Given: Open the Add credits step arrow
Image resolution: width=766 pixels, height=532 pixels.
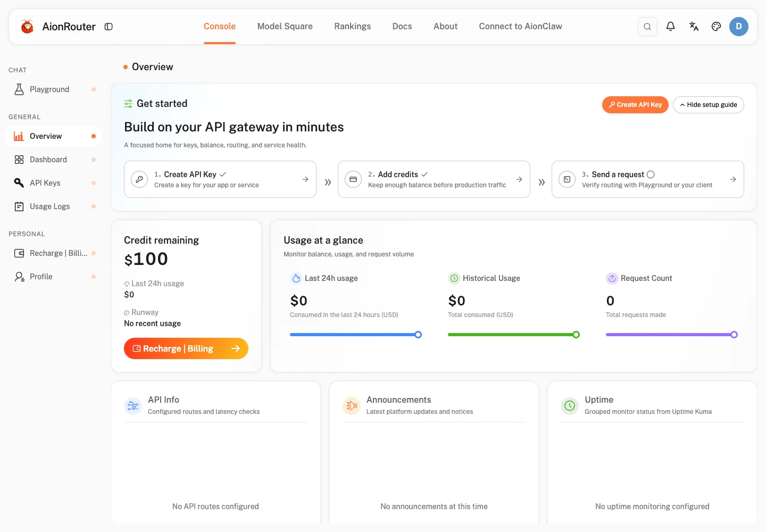Looking at the screenshot, I should click(519, 179).
